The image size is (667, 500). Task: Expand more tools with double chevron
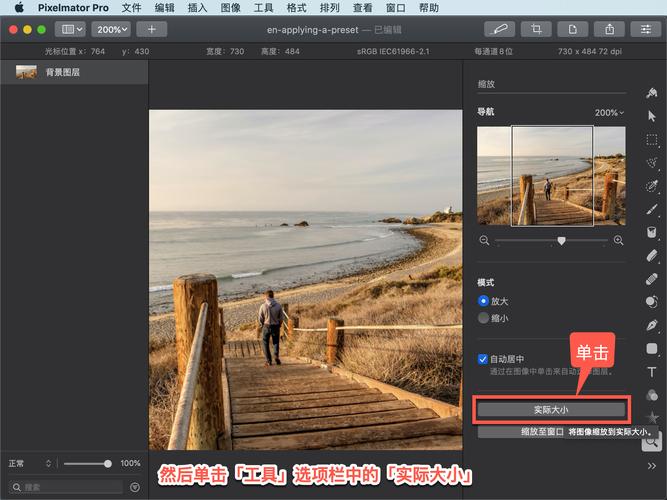pos(652,466)
